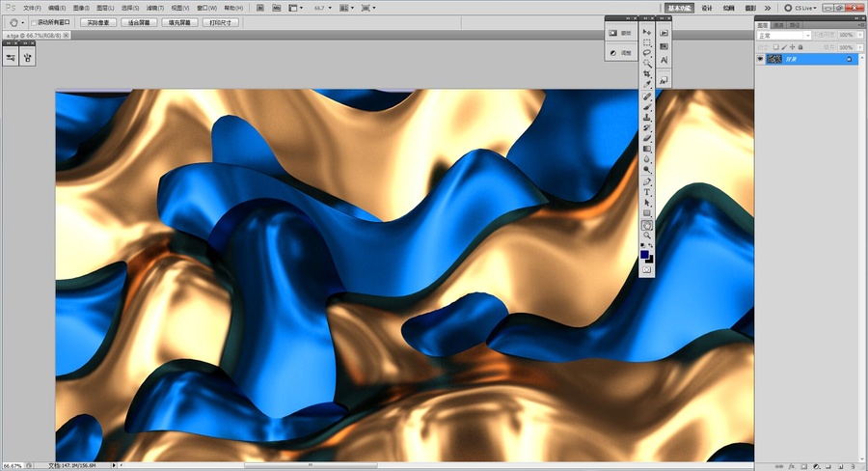
Task: Open the Window menu 窗口(W)
Action: coord(207,8)
